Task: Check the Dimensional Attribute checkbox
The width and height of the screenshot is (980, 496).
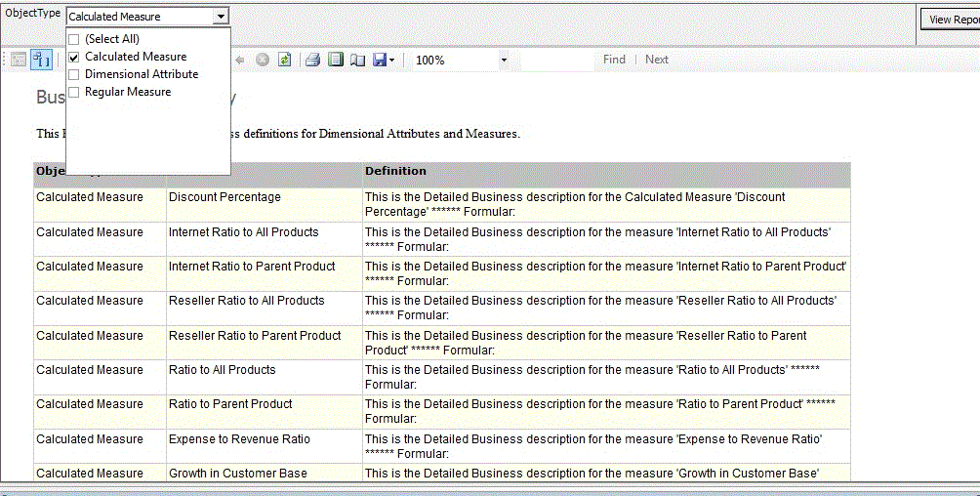Action: pos(74,74)
